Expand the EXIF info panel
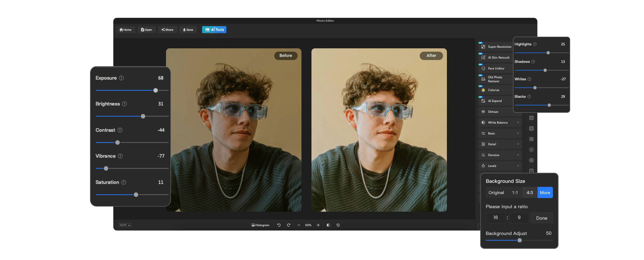644x260 pixels. (x=125, y=225)
